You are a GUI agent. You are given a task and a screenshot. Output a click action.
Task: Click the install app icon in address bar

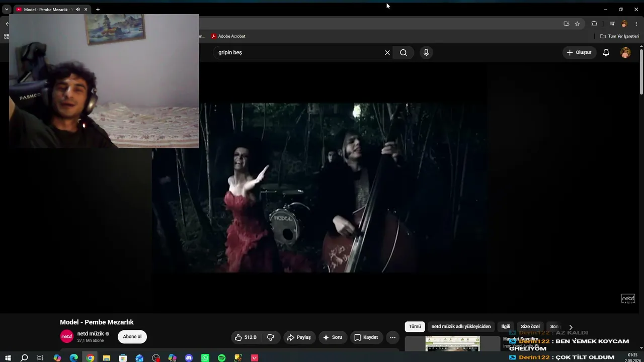point(566,24)
